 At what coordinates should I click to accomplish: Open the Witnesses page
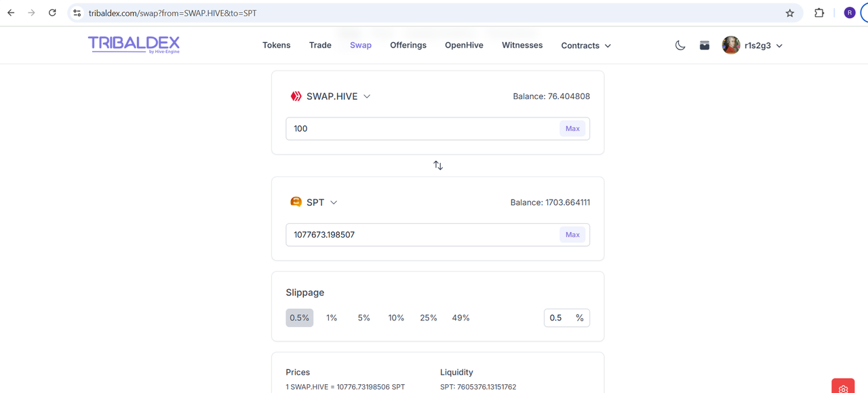522,45
